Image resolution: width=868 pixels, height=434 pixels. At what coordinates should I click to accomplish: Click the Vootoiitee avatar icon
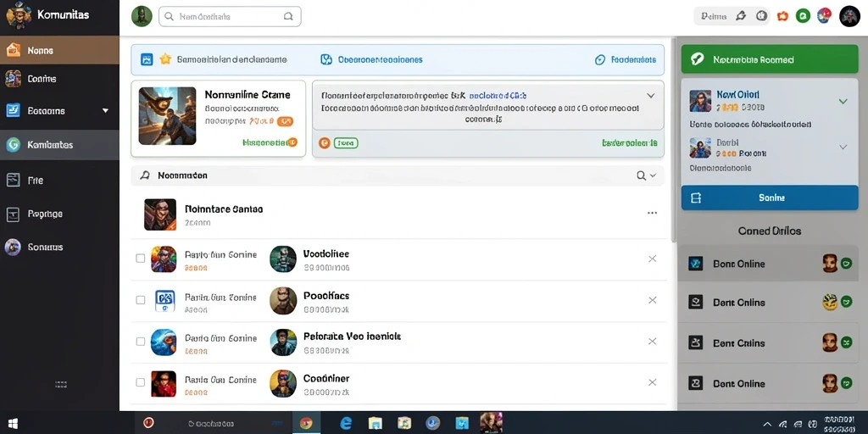click(283, 259)
